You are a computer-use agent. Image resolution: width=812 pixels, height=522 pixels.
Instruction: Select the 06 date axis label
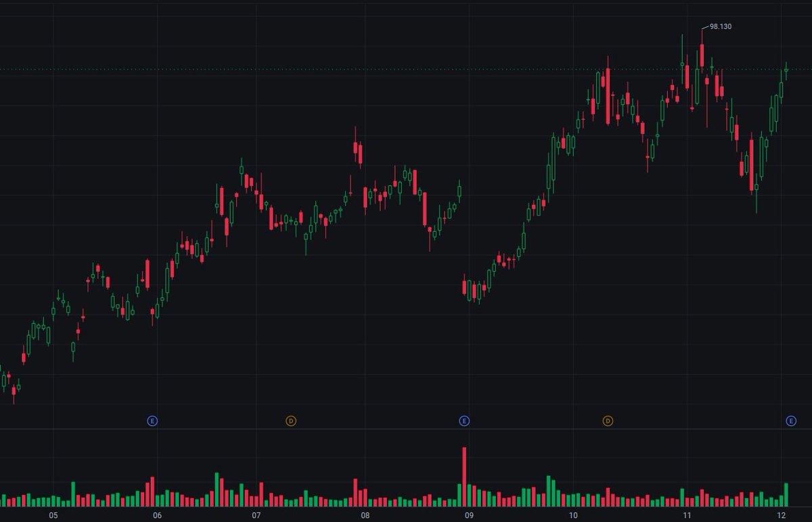pyautogui.click(x=157, y=515)
